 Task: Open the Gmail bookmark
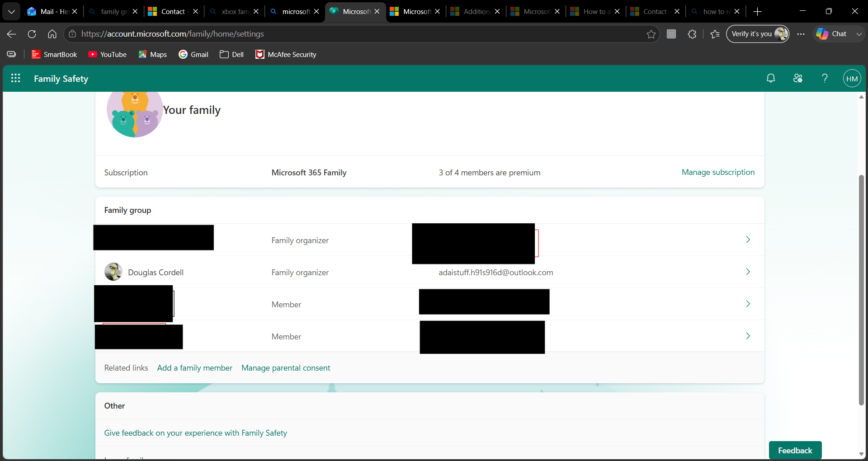coord(193,54)
